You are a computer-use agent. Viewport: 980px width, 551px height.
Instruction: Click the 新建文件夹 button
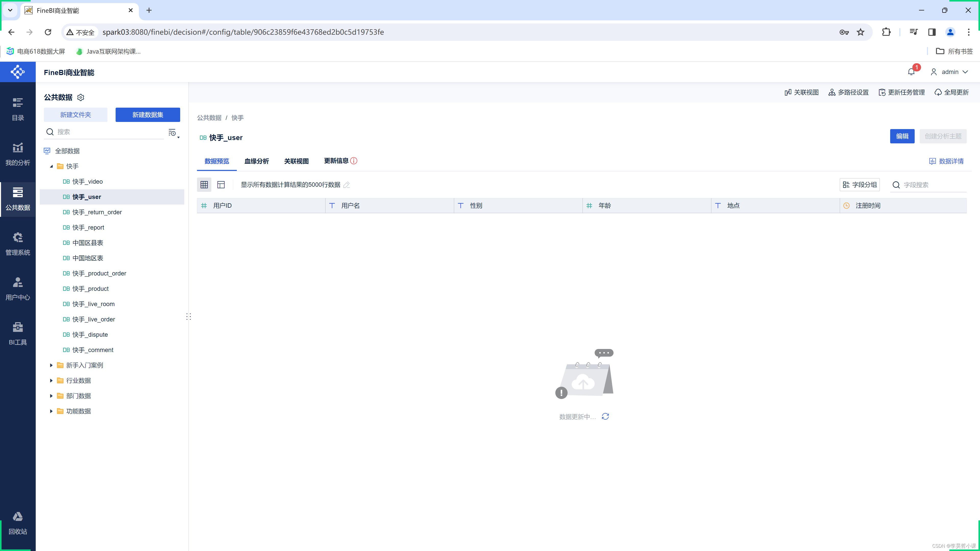[x=75, y=115]
